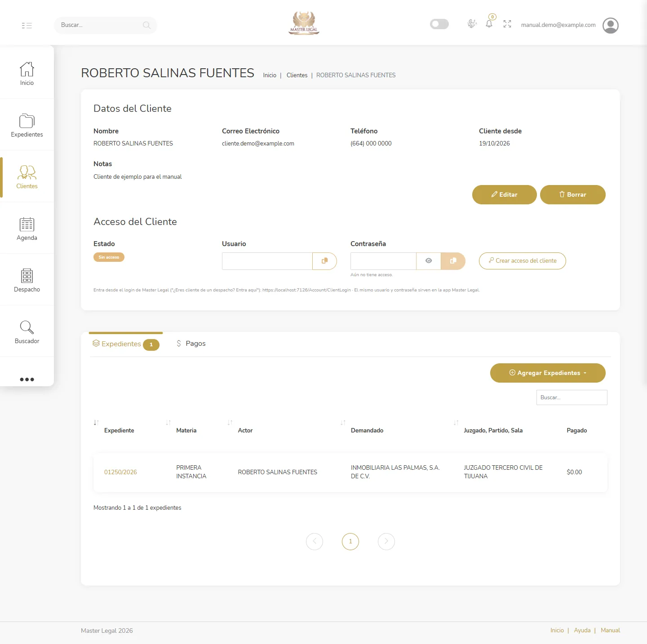Image resolution: width=647 pixels, height=644 pixels.
Task: Switch to the Pagos tab
Action: (x=191, y=344)
